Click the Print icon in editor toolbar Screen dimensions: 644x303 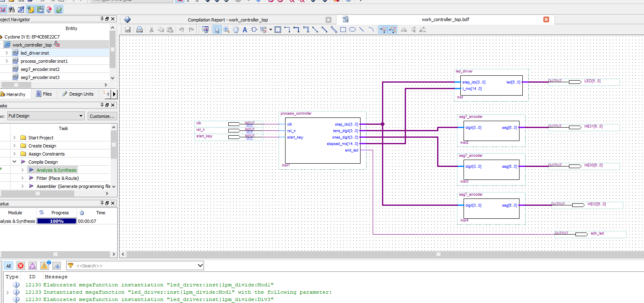pos(140,30)
